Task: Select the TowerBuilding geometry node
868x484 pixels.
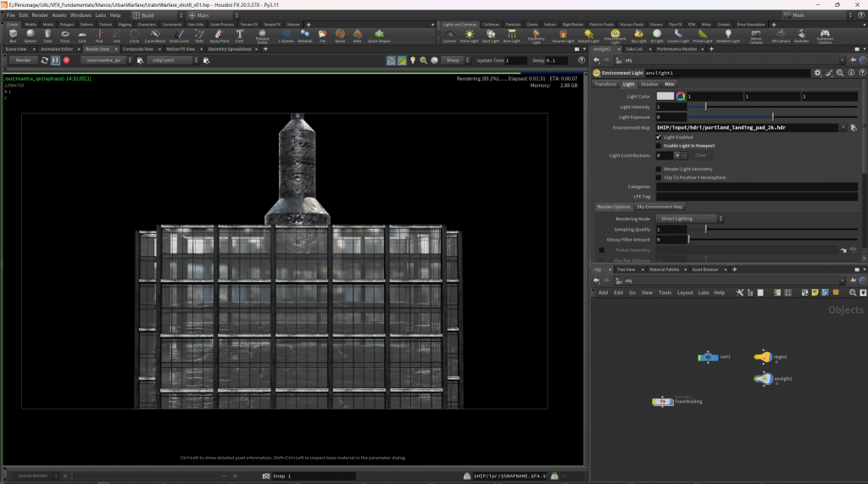Action: [x=663, y=402]
